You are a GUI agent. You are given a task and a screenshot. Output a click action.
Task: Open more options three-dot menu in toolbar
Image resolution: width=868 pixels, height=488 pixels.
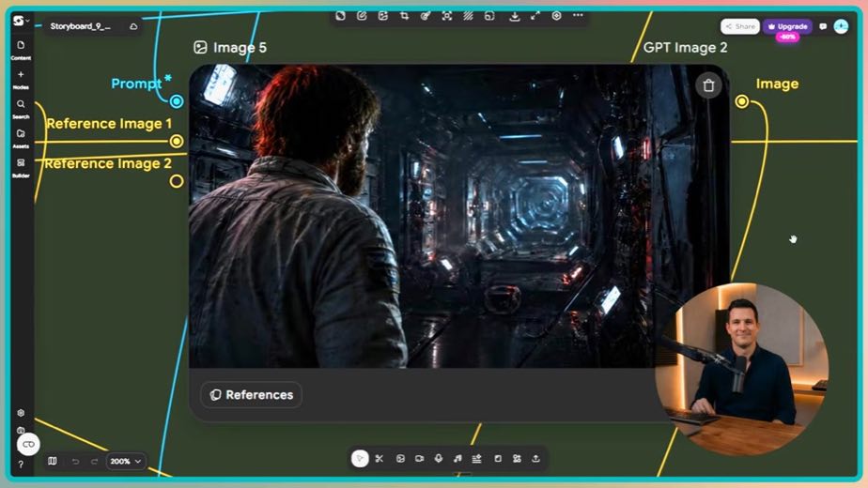[578, 16]
